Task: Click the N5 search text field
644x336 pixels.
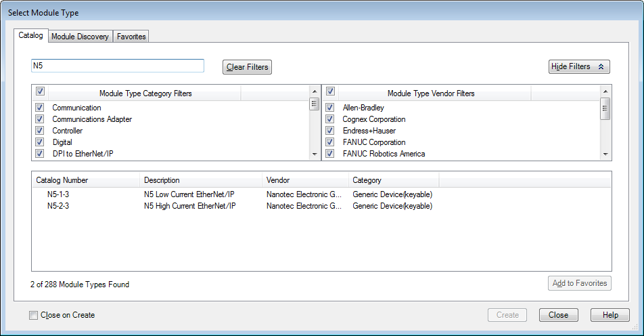Action: point(118,66)
